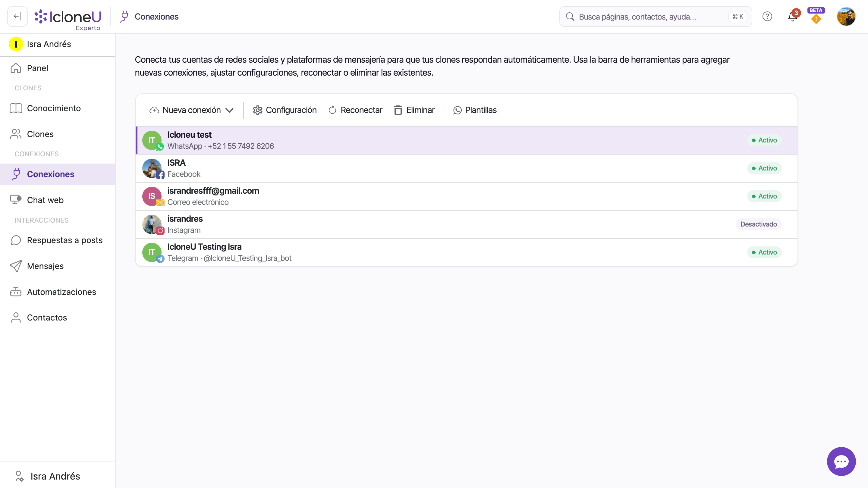The height and width of the screenshot is (488, 868).
Task: Open the help question mark icon
Action: pyautogui.click(x=767, y=17)
